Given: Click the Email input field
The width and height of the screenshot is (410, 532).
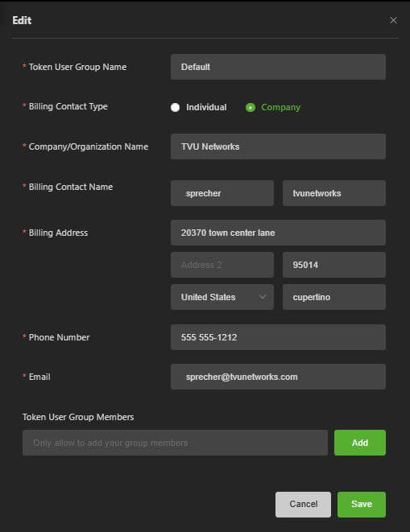Looking at the screenshot, I should coord(278,377).
